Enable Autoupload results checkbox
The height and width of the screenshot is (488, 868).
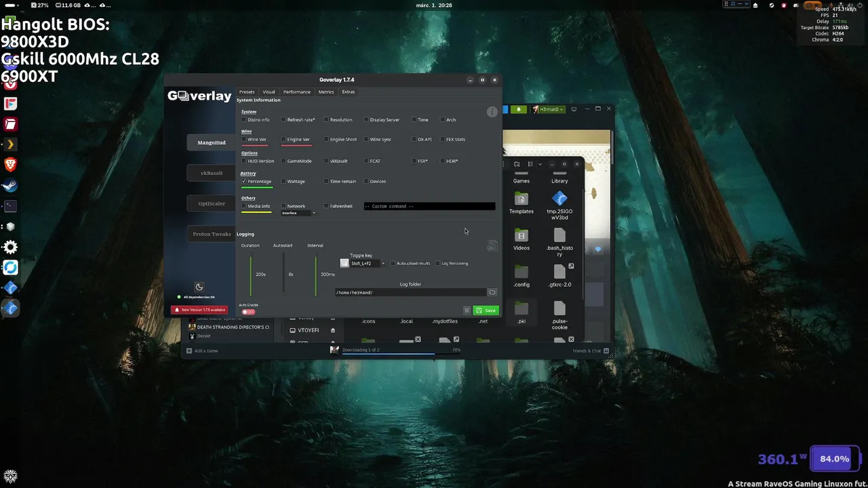click(393, 264)
